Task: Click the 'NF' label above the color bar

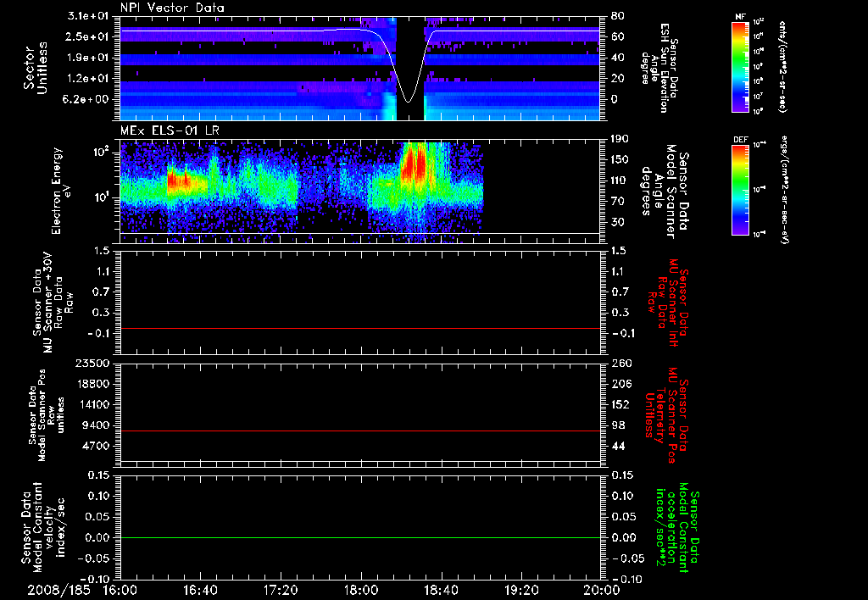Action: 740,17
